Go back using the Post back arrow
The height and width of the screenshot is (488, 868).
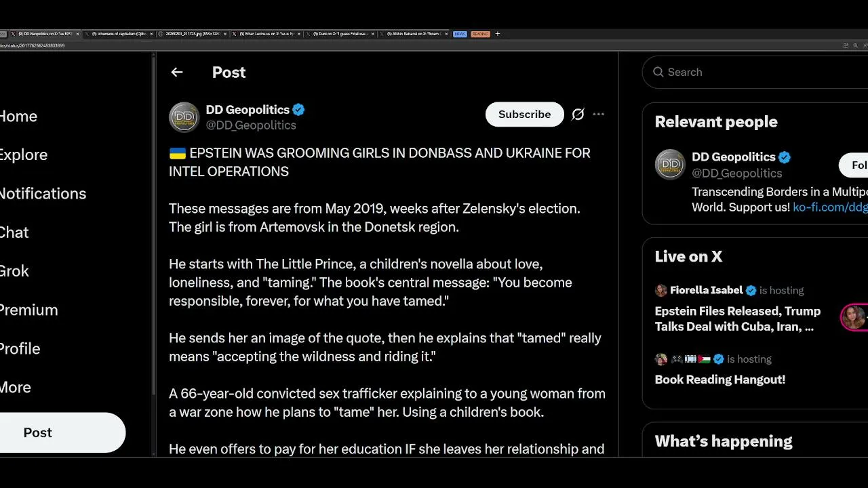(x=177, y=72)
